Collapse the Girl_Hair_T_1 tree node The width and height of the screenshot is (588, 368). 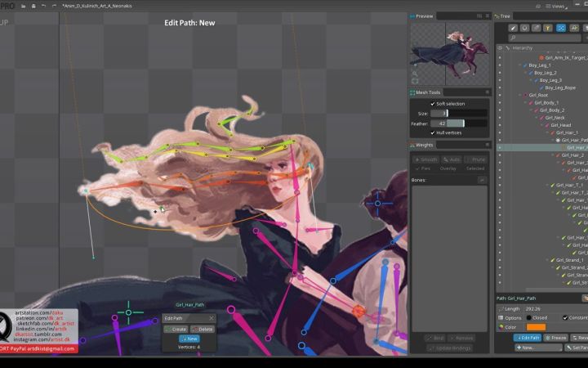pyautogui.click(x=547, y=185)
